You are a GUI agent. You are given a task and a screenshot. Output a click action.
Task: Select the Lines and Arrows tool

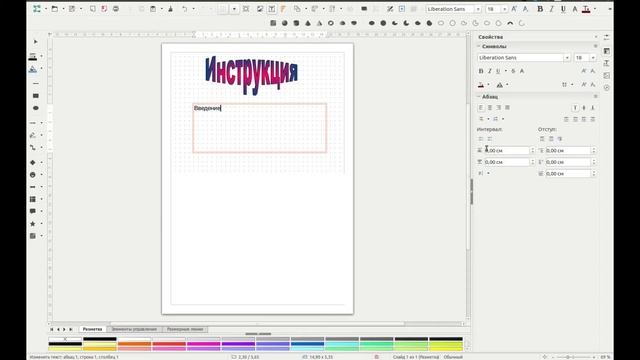point(33,122)
